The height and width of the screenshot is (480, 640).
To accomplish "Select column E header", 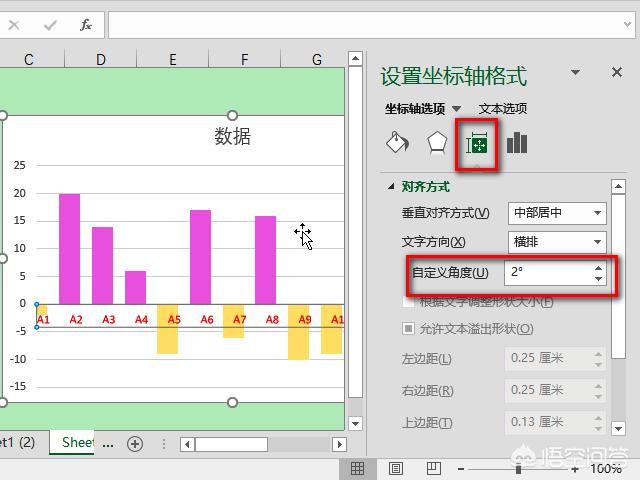I will [x=173, y=60].
